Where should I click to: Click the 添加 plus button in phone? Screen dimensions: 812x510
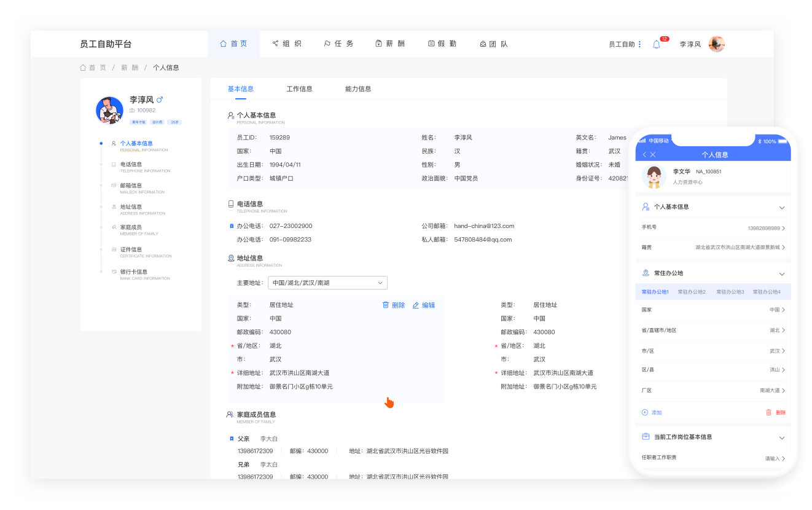652,412
